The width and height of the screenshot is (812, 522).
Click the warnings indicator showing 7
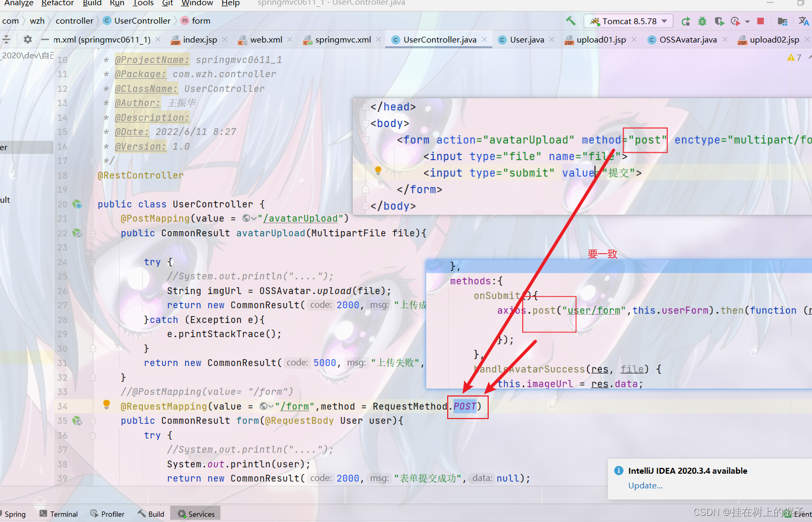click(x=794, y=57)
